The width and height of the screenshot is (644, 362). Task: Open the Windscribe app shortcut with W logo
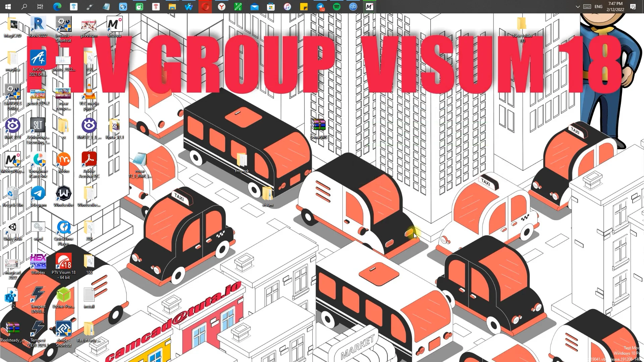[63, 196]
